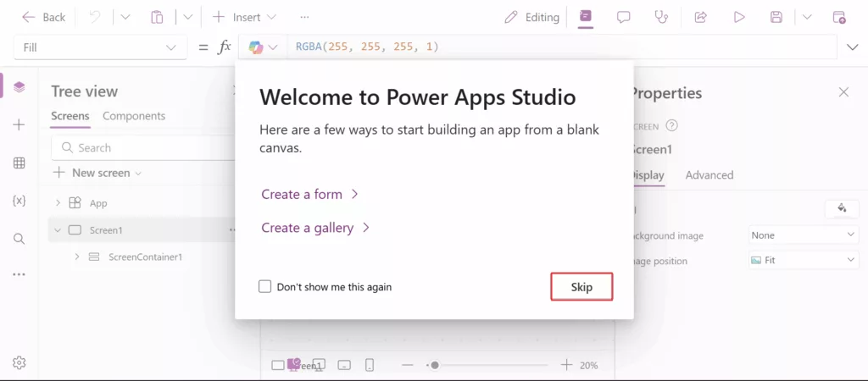Click the Back arrow button

coord(43,17)
